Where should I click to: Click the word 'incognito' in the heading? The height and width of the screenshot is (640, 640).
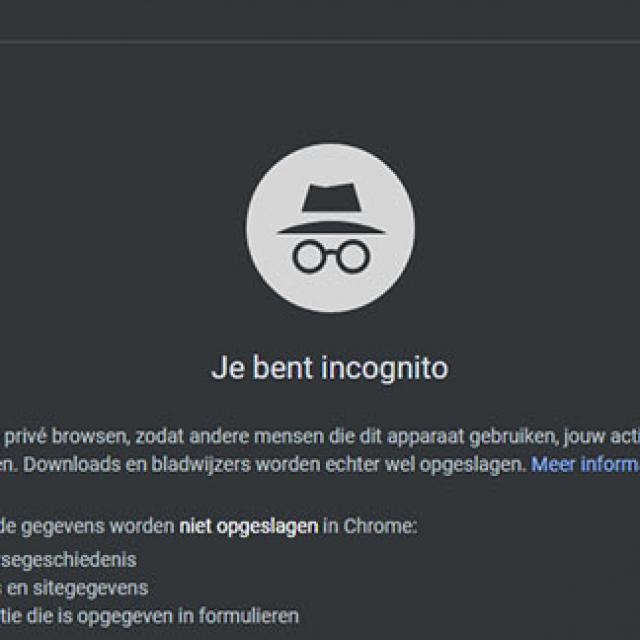point(385,368)
